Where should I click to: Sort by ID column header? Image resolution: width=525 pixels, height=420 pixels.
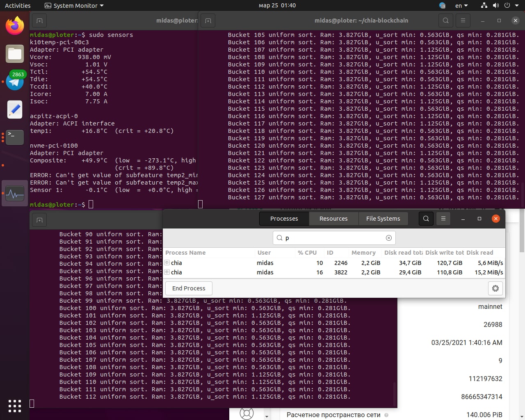pos(336,253)
